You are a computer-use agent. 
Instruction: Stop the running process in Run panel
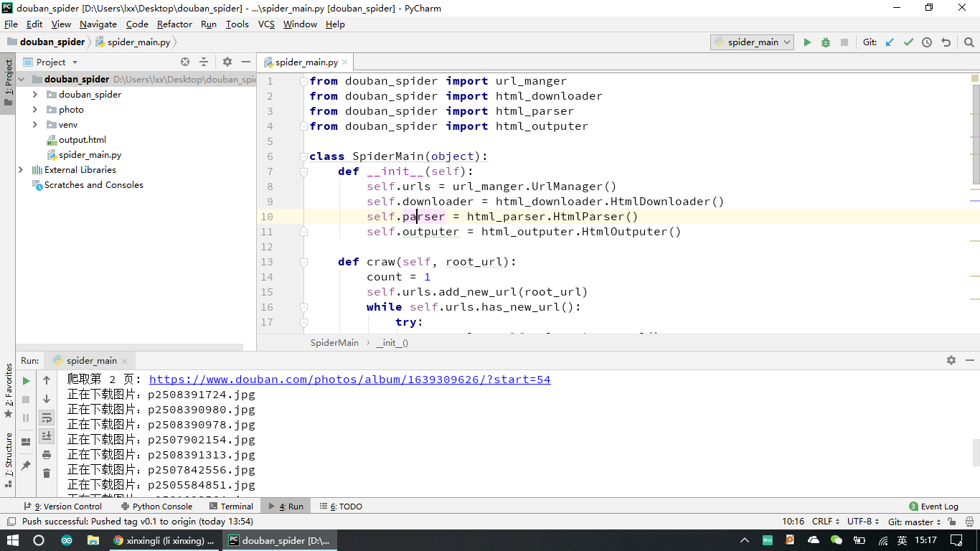click(26, 400)
